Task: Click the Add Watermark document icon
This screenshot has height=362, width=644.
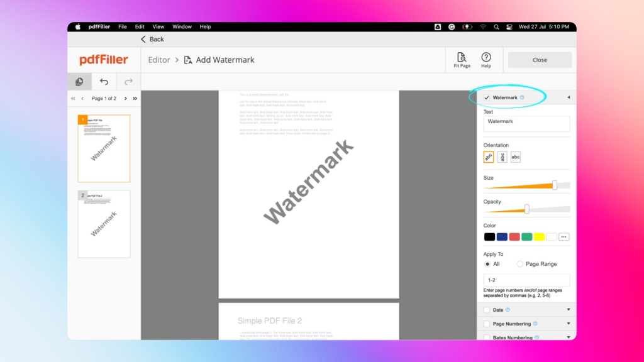Action: pyautogui.click(x=187, y=60)
